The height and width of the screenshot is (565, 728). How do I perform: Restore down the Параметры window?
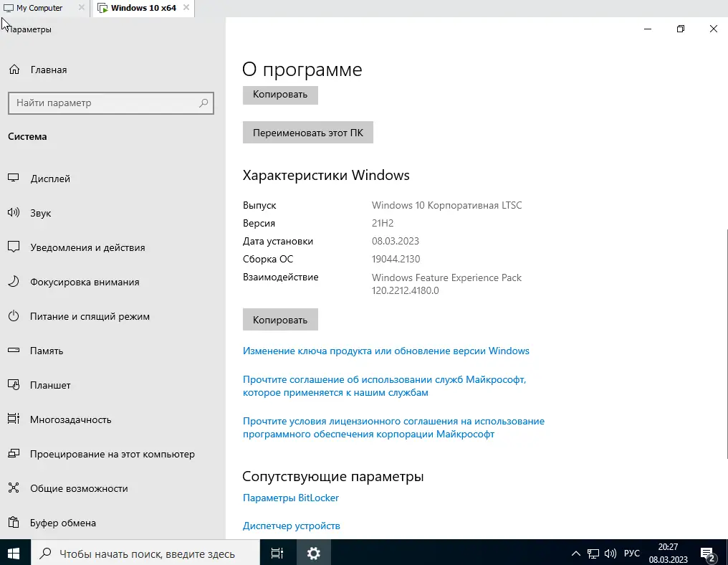click(x=681, y=29)
